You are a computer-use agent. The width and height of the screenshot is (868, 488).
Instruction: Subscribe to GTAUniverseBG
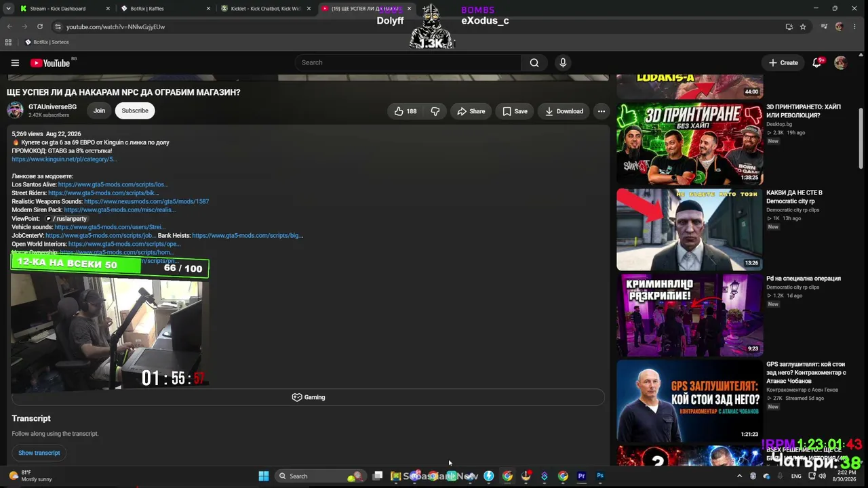(x=135, y=111)
